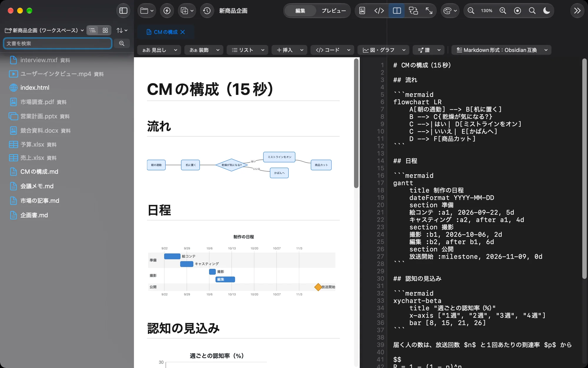The height and width of the screenshot is (368, 588).
Task: Click the 文書を検索 search field
Action: 58,44
